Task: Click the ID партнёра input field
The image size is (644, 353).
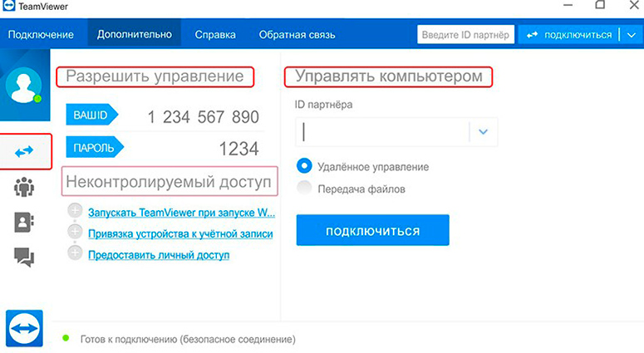Action: pyautogui.click(x=382, y=131)
